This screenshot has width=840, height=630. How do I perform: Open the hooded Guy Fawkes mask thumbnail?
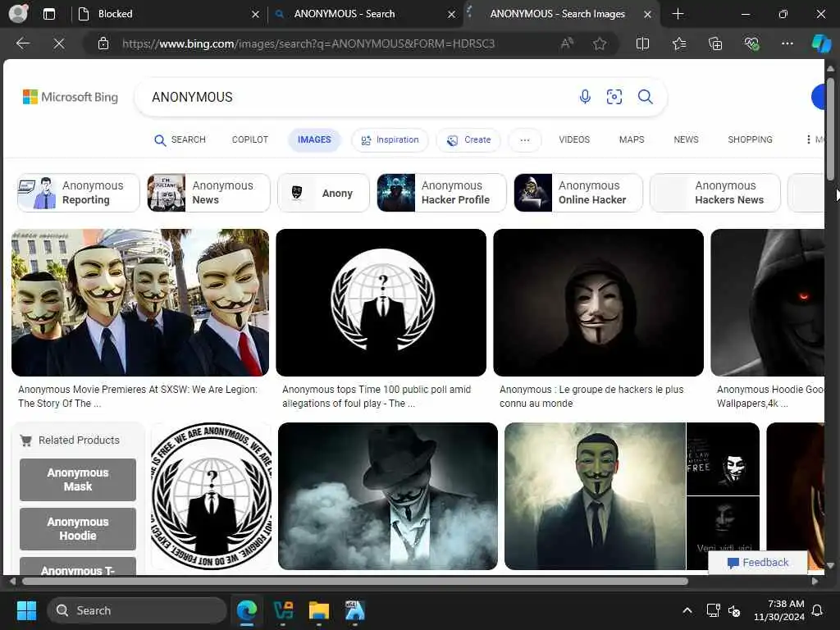pyautogui.click(x=598, y=303)
